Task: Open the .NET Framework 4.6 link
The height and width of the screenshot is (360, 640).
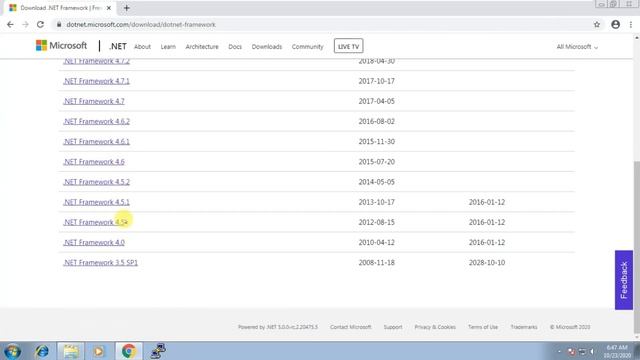Action: tap(93, 162)
